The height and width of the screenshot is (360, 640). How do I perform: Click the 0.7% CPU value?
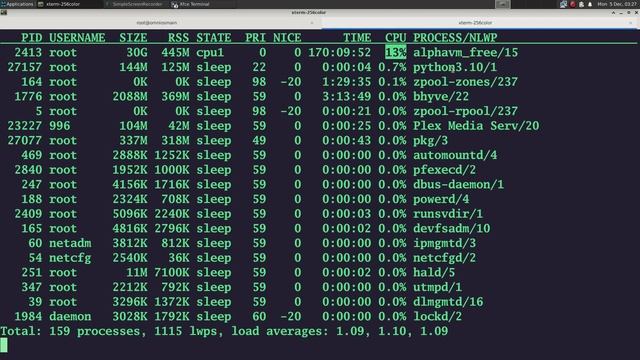392,67
